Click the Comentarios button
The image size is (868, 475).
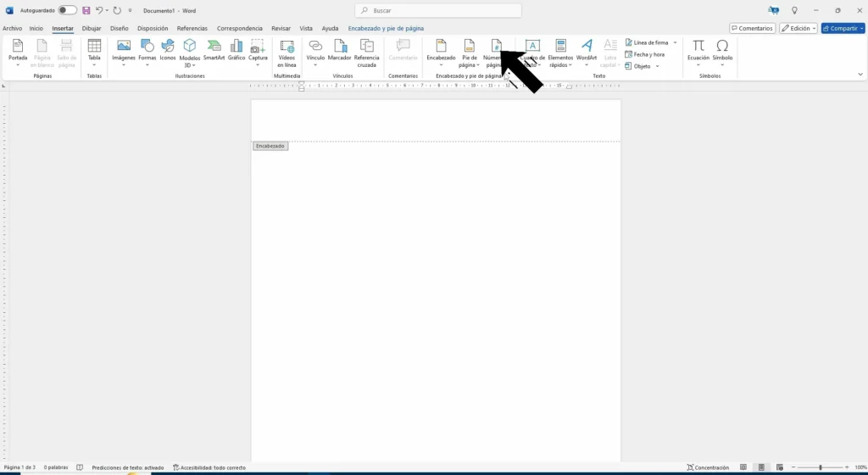coord(753,28)
